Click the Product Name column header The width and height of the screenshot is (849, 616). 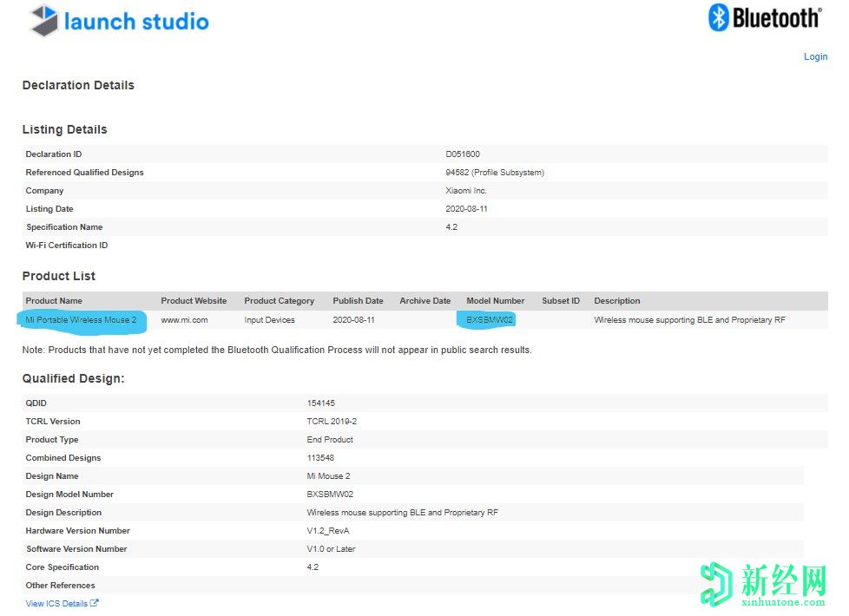(54, 301)
